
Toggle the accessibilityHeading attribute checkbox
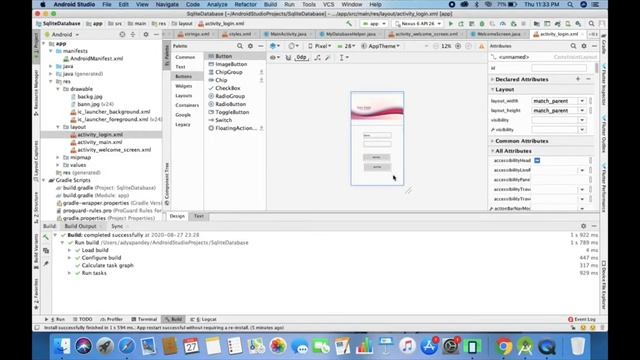coord(537,160)
